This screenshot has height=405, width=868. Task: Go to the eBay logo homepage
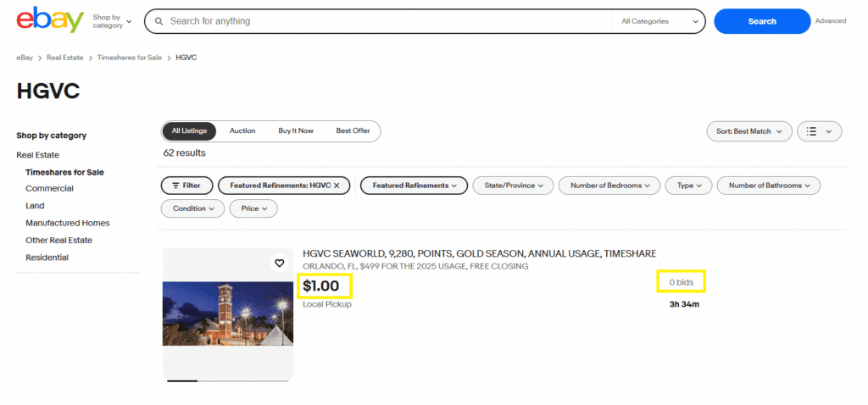click(50, 20)
